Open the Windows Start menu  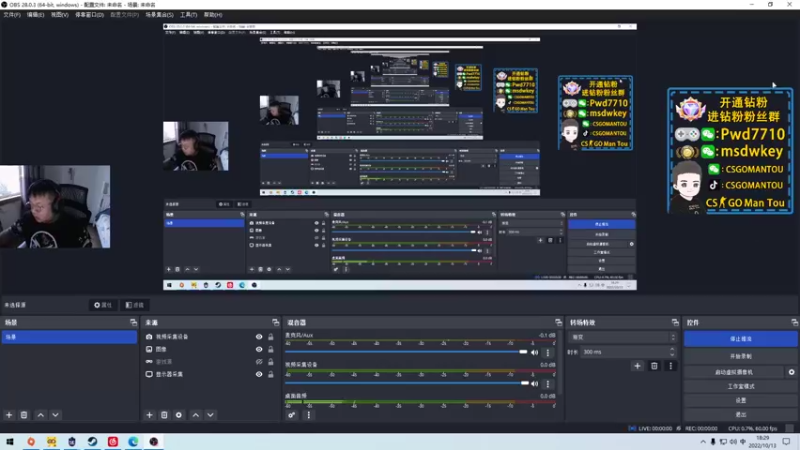pos(10,441)
